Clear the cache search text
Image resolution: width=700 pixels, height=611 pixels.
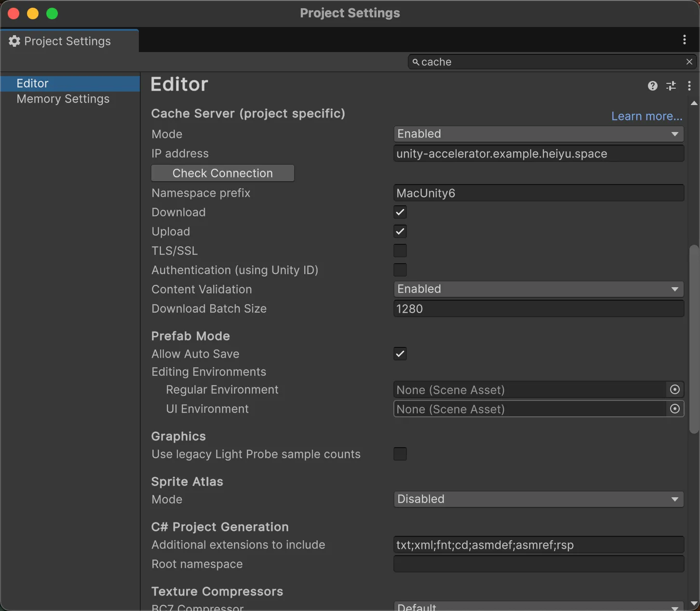(689, 62)
